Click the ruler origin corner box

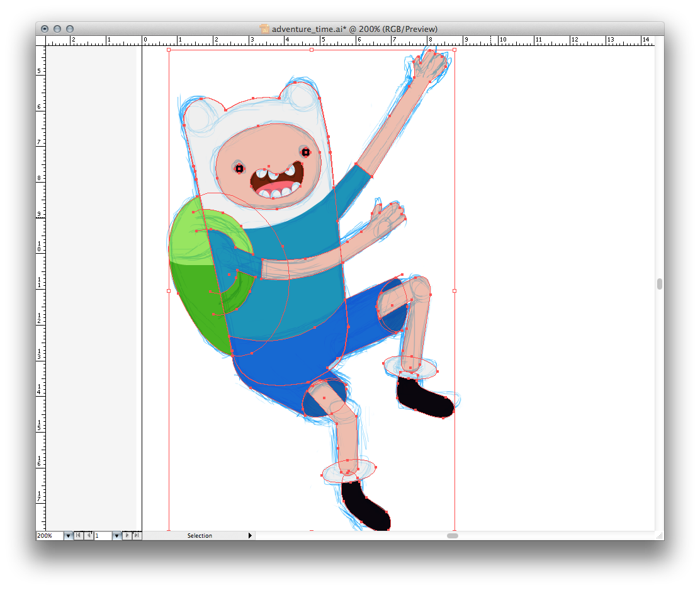pos(41,41)
